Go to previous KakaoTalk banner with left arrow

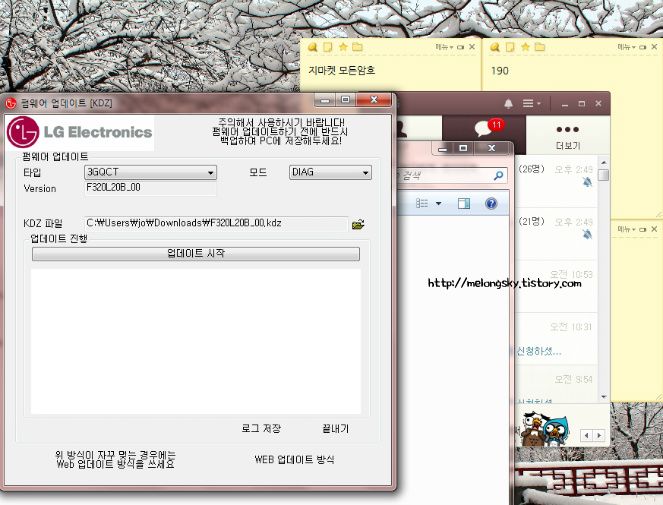pos(586,435)
